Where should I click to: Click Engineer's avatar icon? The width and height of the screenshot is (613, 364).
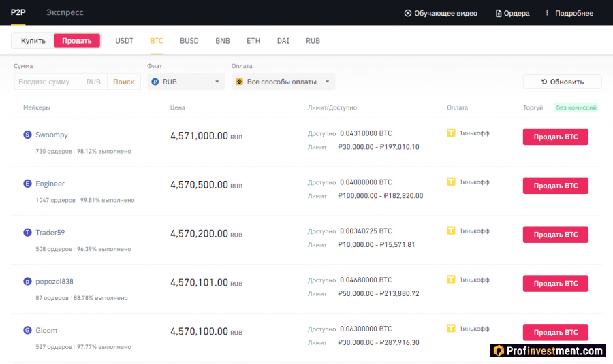point(27,184)
